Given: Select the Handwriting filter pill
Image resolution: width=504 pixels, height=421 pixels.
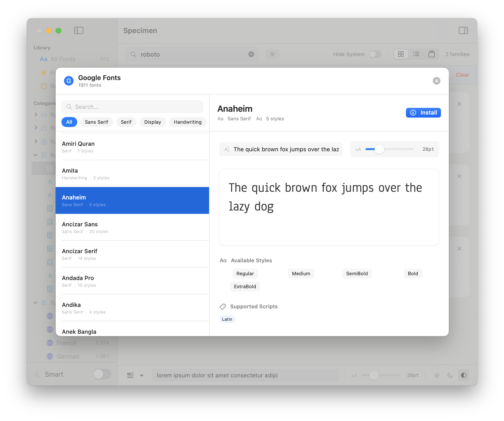Looking at the screenshot, I should point(188,122).
